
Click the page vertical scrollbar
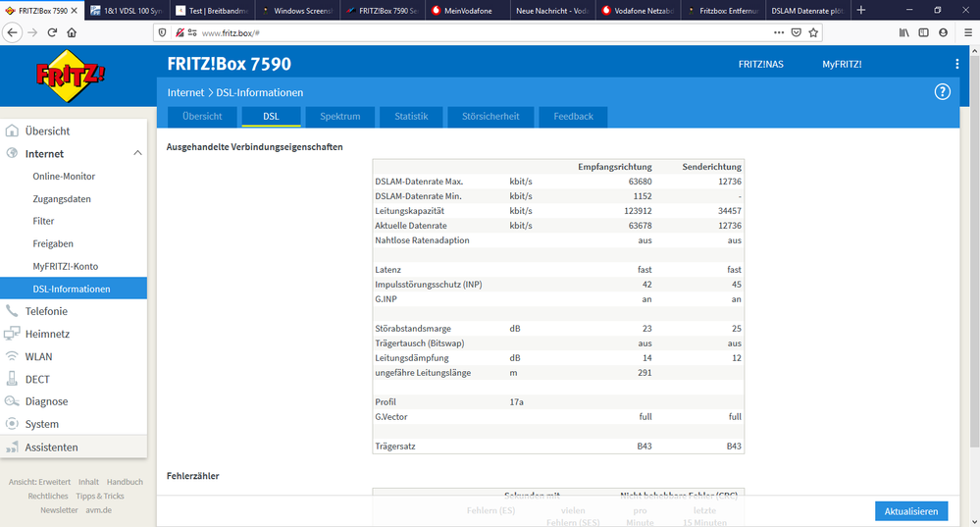click(x=974, y=250)
